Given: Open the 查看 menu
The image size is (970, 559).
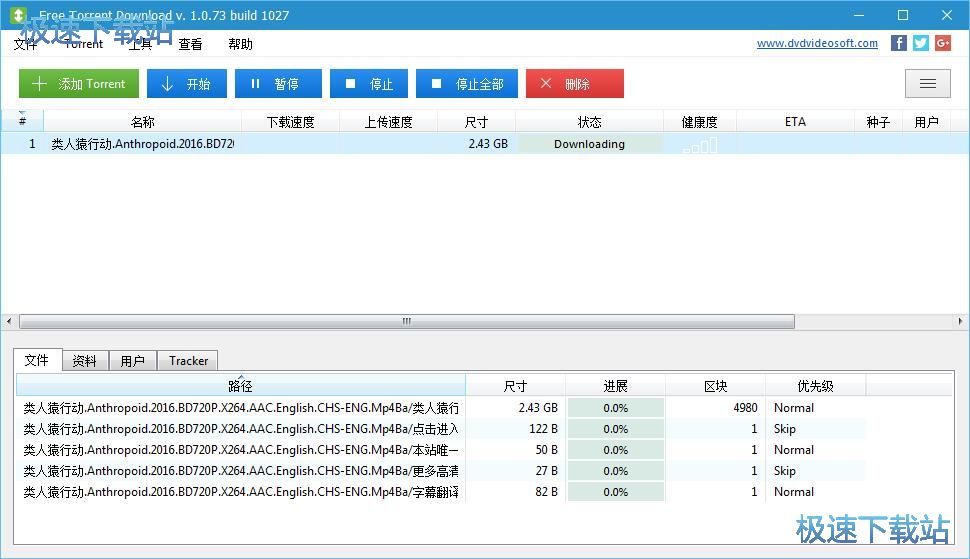Looking at the screenshot, I should click(x=190, y=44).
